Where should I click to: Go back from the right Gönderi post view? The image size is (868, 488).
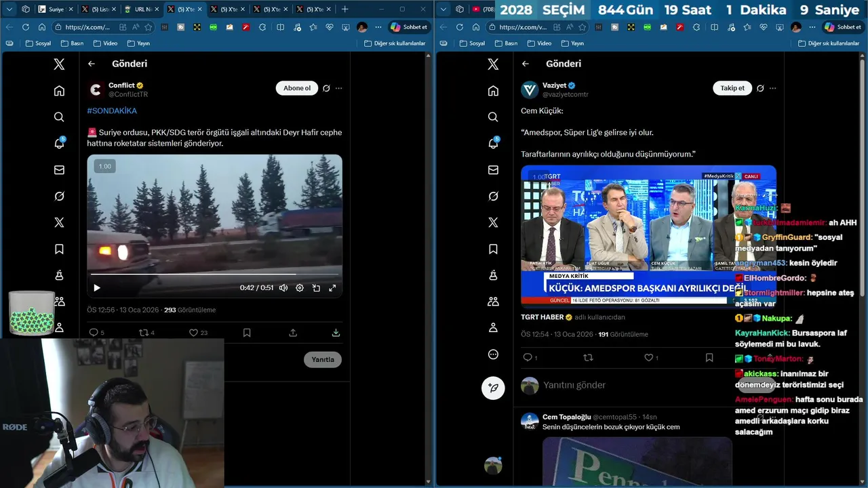[x=526, y=64]
